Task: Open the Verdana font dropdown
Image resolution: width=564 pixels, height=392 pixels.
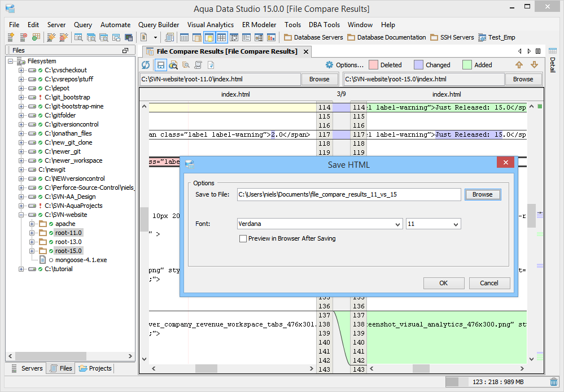Action: 397,224
